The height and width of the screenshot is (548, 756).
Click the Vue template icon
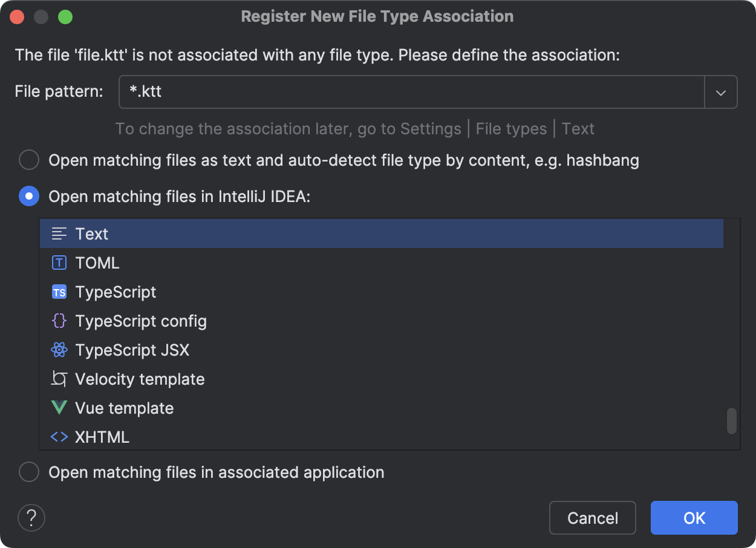coord(59,407)
